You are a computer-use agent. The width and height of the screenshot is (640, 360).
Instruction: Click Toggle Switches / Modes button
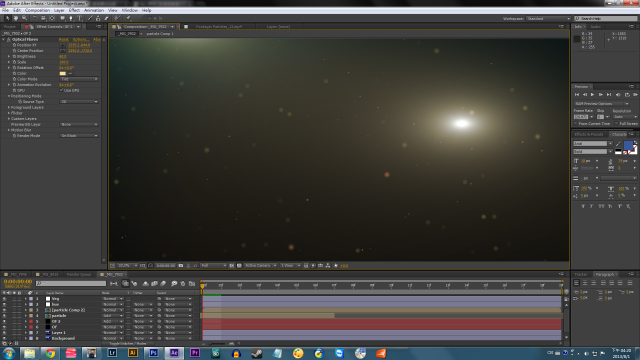[x=129, y=344]
